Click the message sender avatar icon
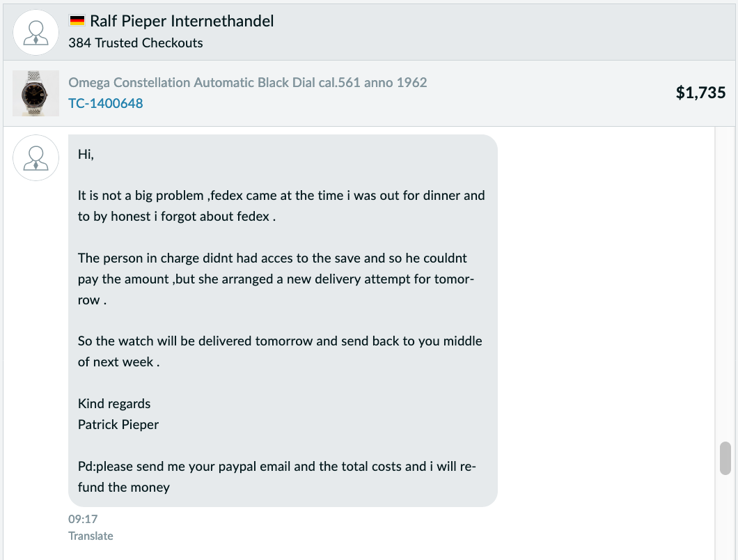Image resolution: width=738 pixels, height=560 pixels. click(36, 158)
